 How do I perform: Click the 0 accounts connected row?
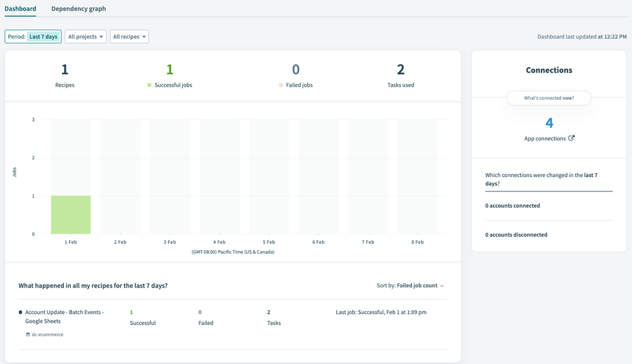(512, 206)
